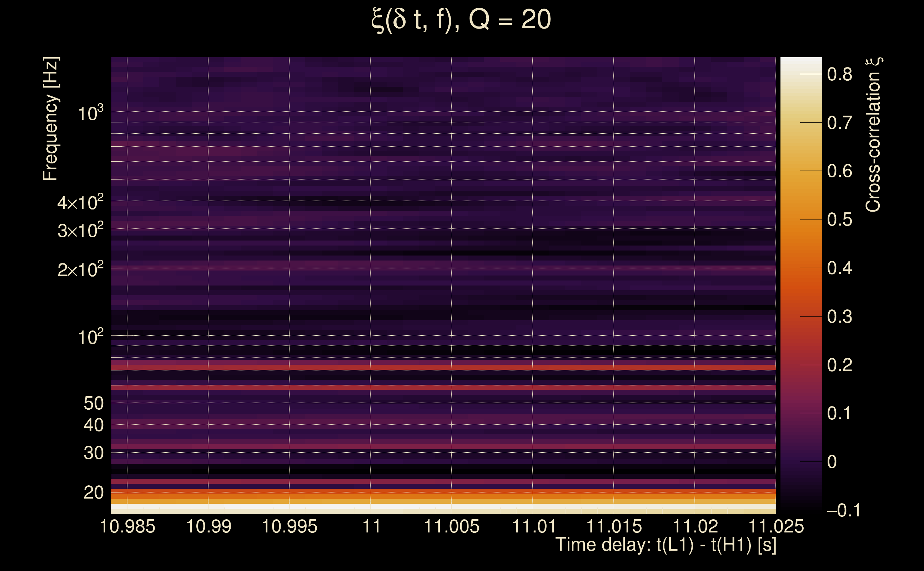Viewport: 924px width, 571px height.
Task: Click the 50 Hz frequency tick label
Action: tap(93, 404)
